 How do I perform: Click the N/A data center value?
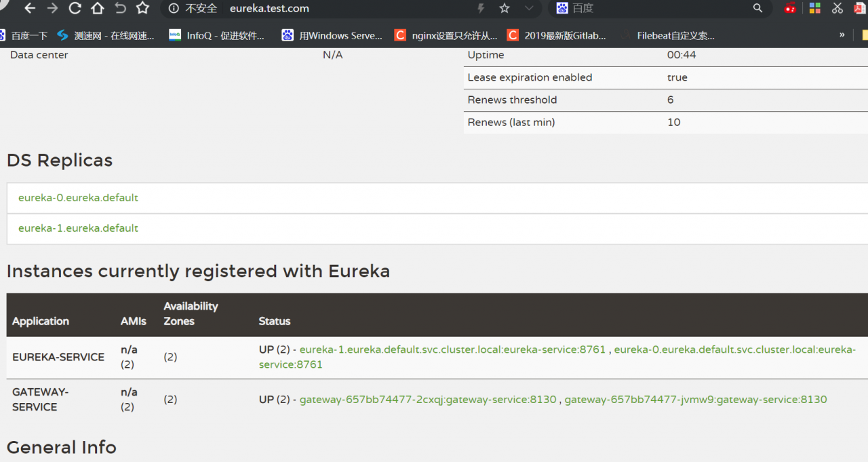pyautogui.click(x=332, y=55)
